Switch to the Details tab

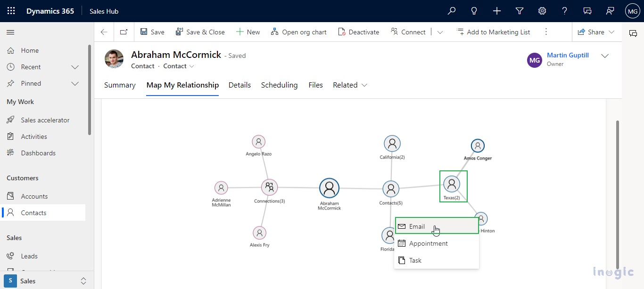pos(239,85)
